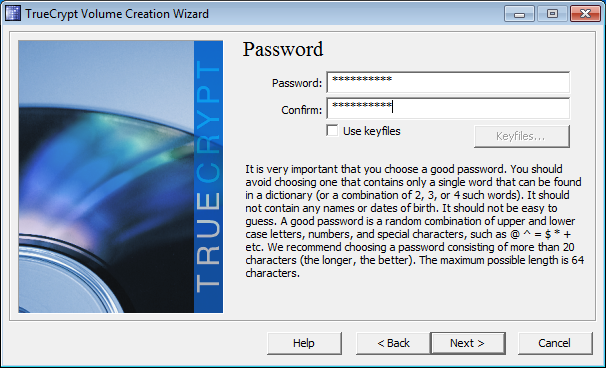Open the Keyfiles... dialog button
Image resolution: width=606 pixels, height=368 pixels.
(x=522, y=136)
